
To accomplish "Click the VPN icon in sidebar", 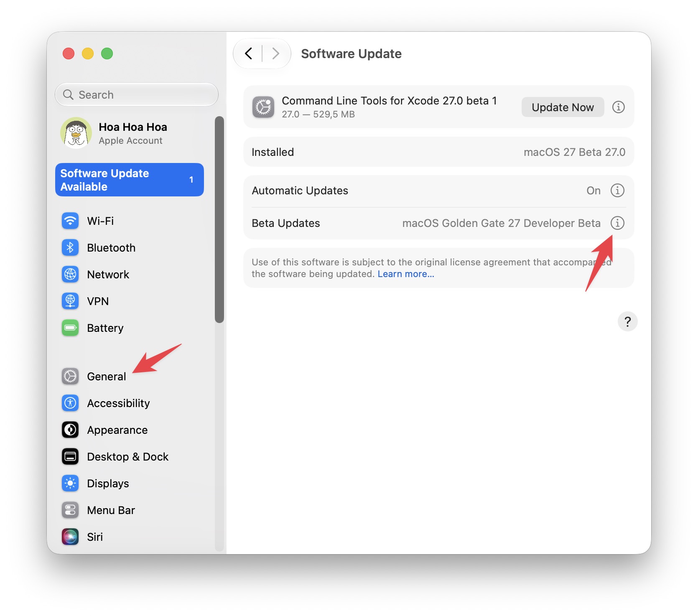I will pos(70,301).
